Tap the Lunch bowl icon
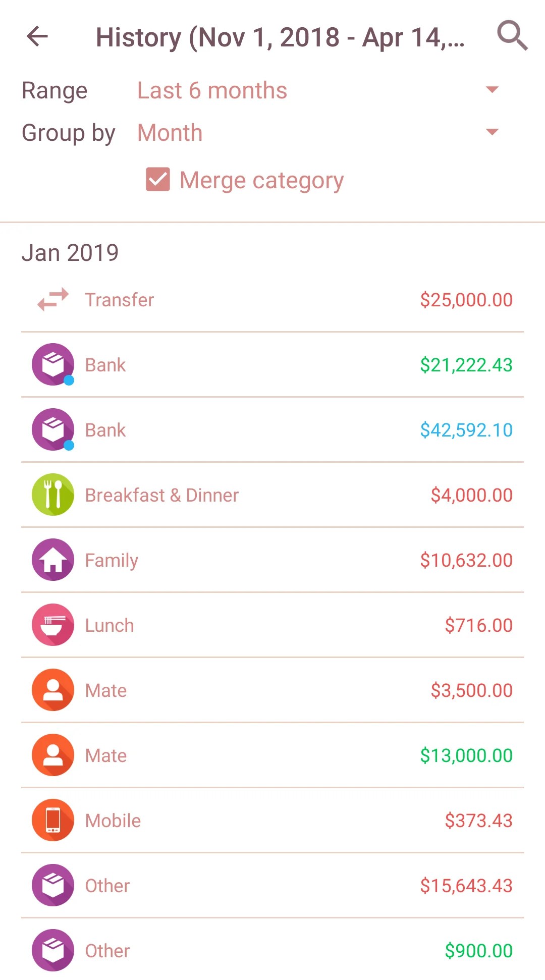Viewport: 545px width, 980px height. (x=53, y=625)
